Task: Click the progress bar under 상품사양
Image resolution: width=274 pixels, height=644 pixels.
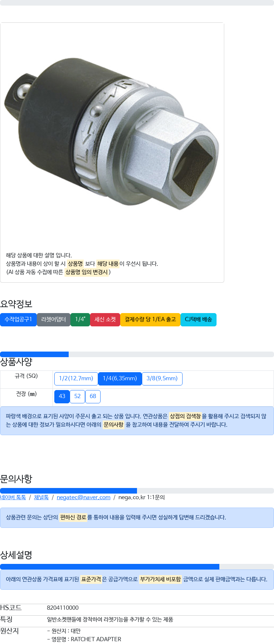Action: pyautogui.click(x=137, y=354)
